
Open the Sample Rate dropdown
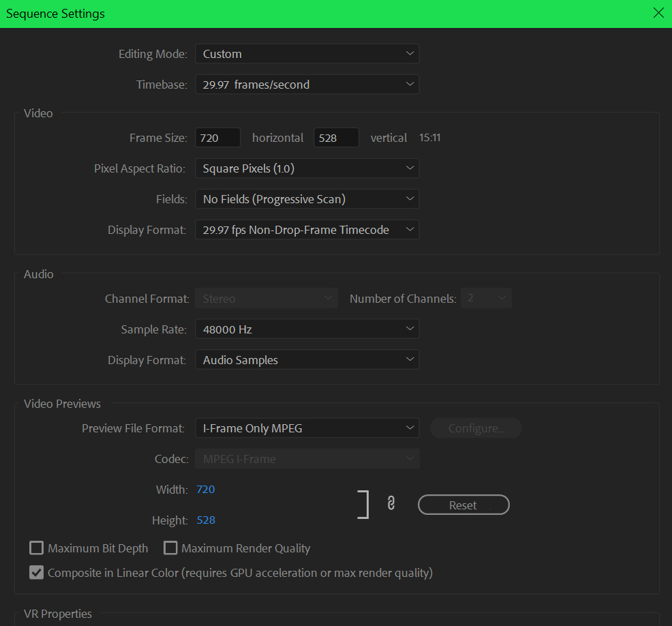[307, 329]
